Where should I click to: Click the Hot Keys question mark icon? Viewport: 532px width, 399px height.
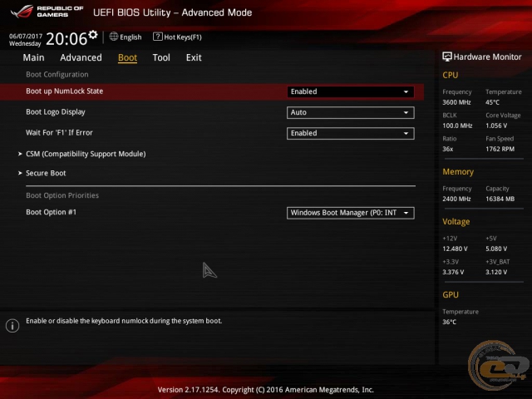click(x=158, y=37)
